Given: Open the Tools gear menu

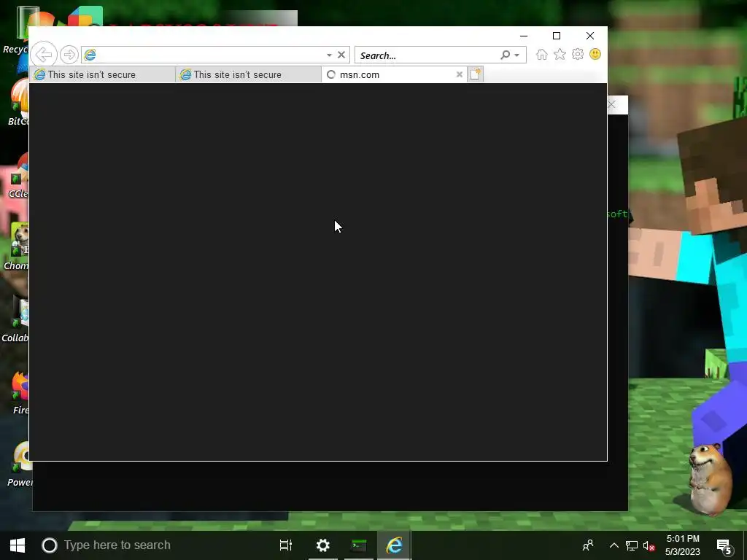Looking at the screenshot, I should (x=578, y=54).
